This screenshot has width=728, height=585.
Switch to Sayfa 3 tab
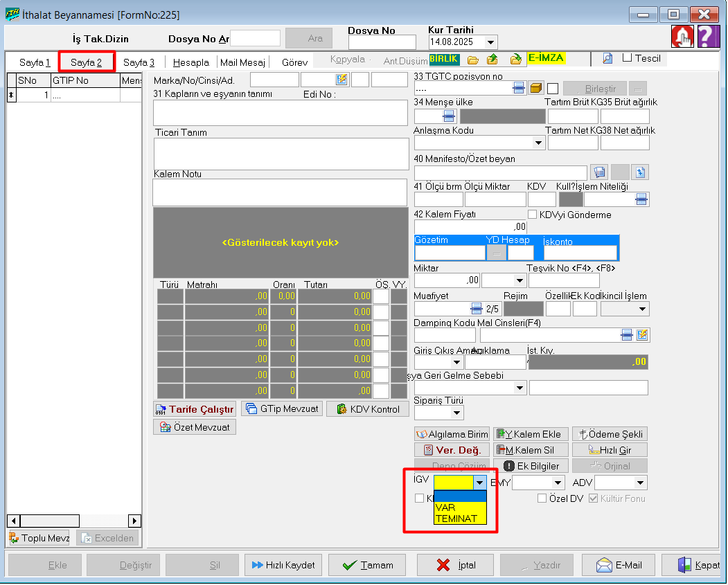(139, 62)
